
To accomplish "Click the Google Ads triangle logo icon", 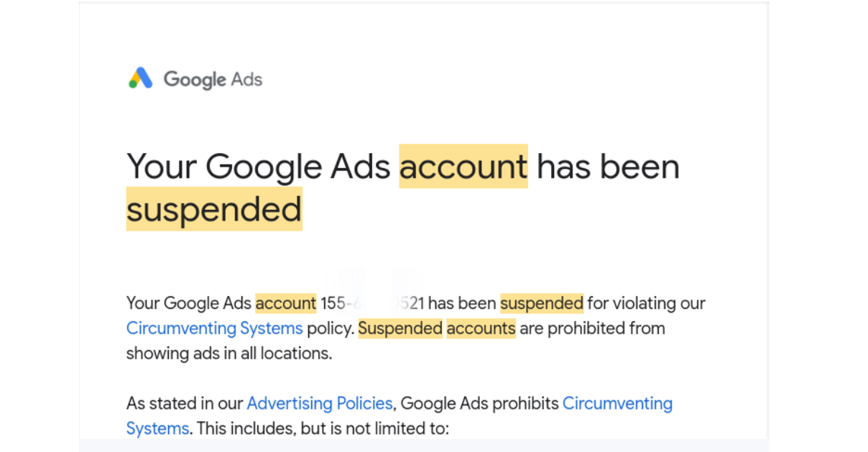I will point(141,78).
